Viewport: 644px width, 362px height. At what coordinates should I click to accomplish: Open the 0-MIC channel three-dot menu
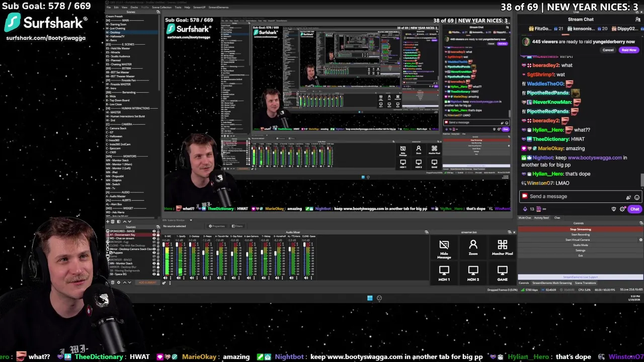pos(171,278)
